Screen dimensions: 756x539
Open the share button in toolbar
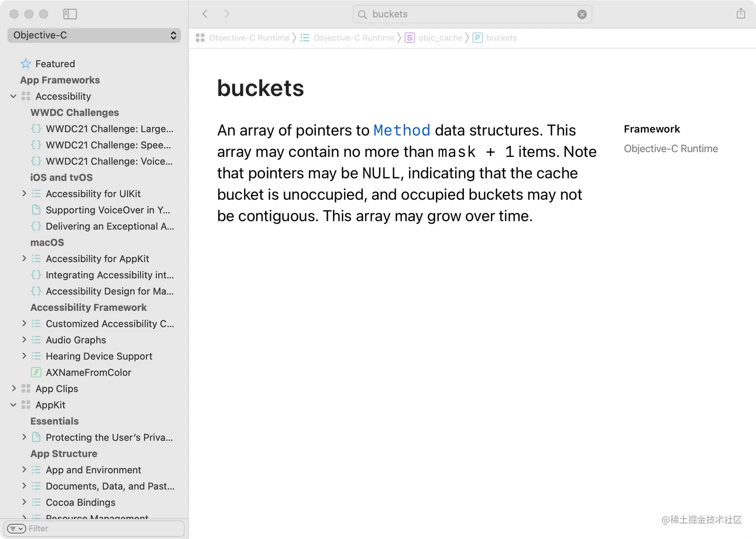(740, 13)
